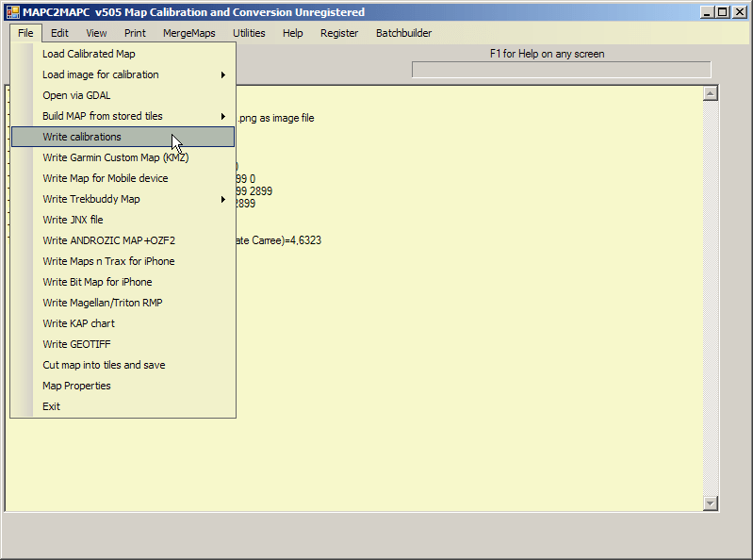Select Write Bit Map for iPhone

click(123, 282)
